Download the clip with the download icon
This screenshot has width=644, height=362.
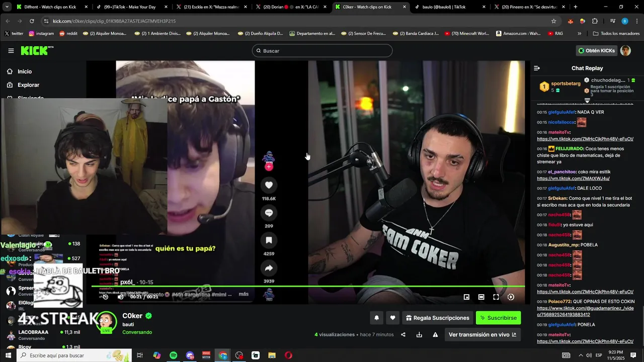coord(419,335)
